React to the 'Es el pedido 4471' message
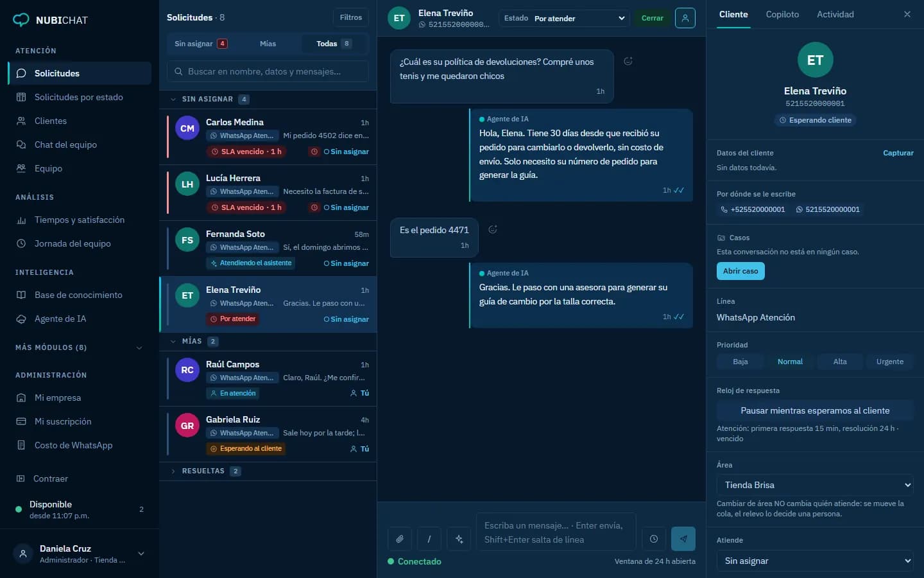This screenshot has width=924, height=578. point(493,229)
